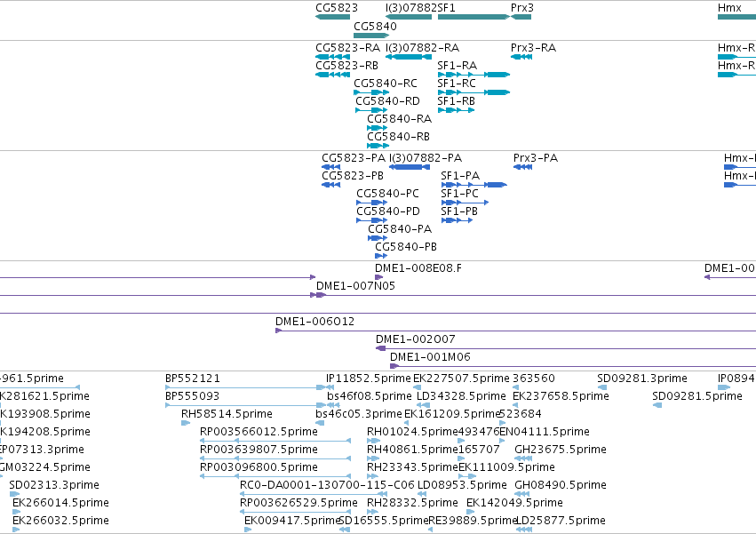
Task: Open the RP003626529.5prime EST label
Action: pos(298,504)
